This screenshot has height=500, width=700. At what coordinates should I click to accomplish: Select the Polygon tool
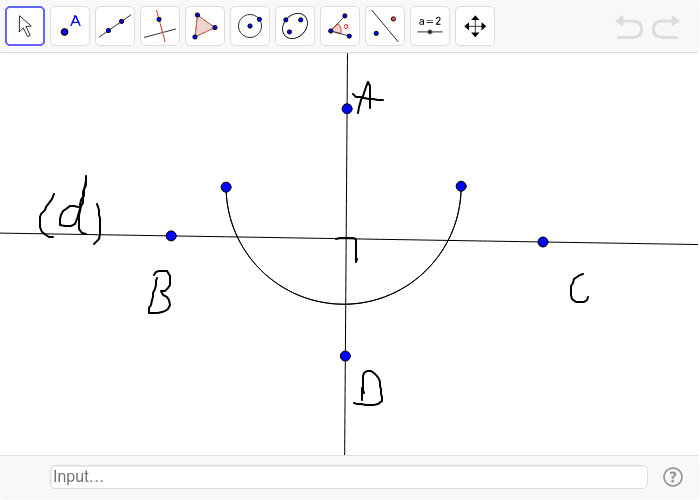tap(205, 26)
